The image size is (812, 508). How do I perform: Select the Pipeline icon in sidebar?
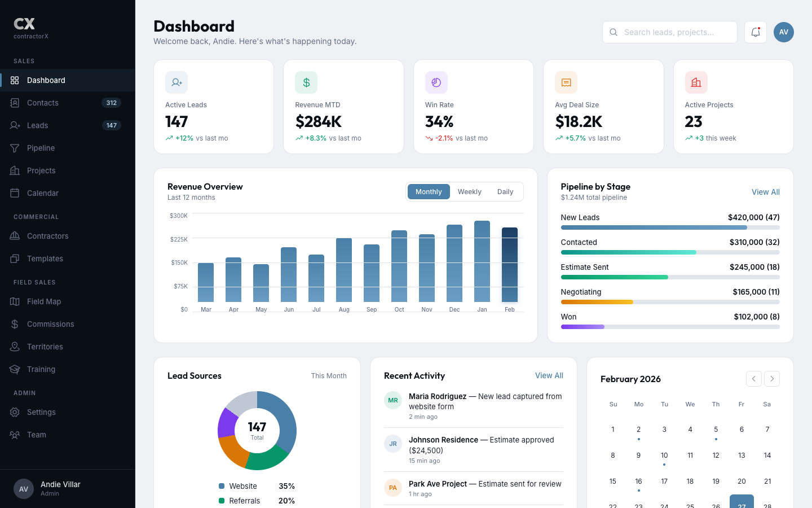pyautogui.click(x=15, y=148)
